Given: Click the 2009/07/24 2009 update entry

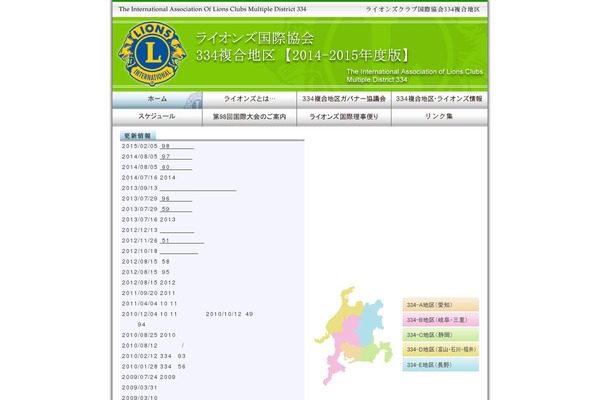Looking at the screenshot, I should (x=148, y=377).
